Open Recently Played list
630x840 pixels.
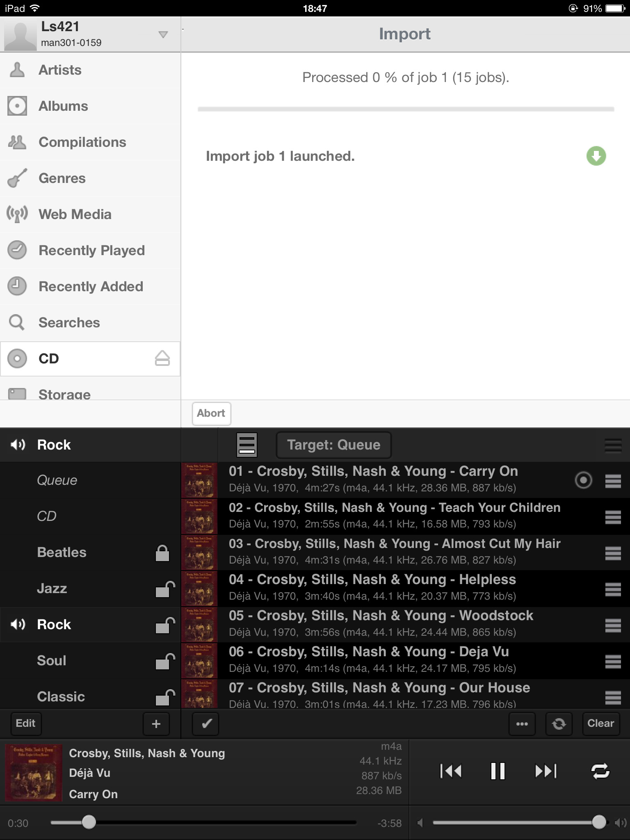[90, 251]
